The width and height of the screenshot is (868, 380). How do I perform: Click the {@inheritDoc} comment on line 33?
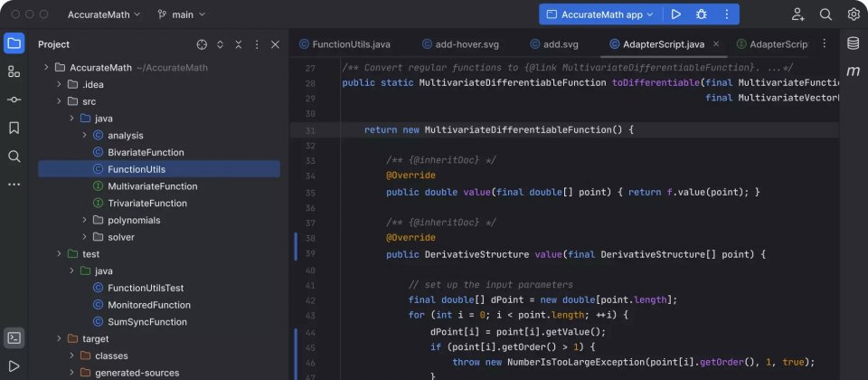pos(441,161)
